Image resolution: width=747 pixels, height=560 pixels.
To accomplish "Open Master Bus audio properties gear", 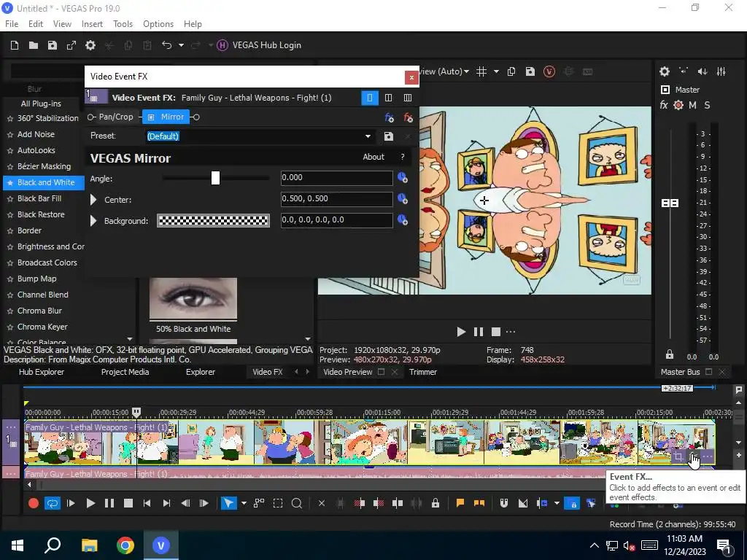I will coord(665,71).
